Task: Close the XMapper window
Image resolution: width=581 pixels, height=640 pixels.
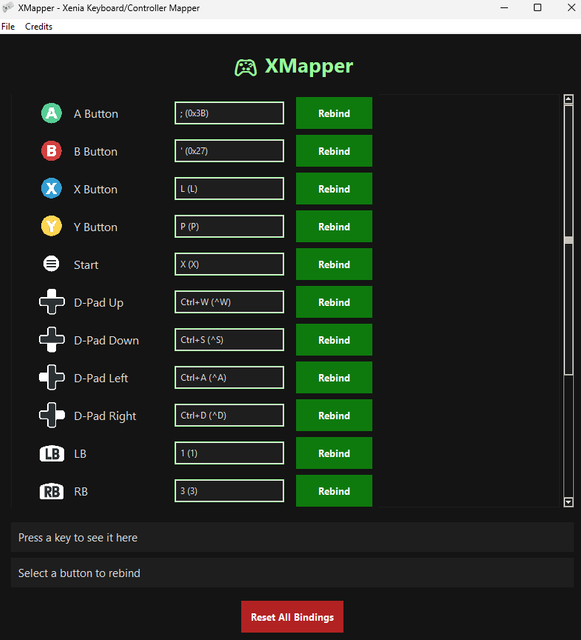Action: coord(571,8)
